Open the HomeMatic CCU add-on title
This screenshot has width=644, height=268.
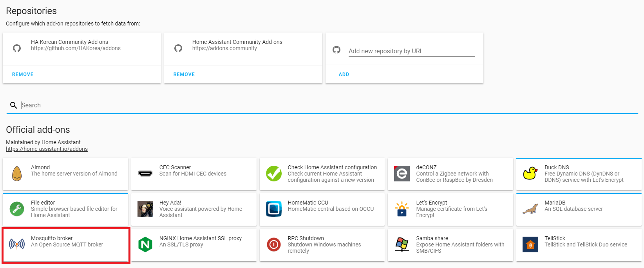[308, 203]
